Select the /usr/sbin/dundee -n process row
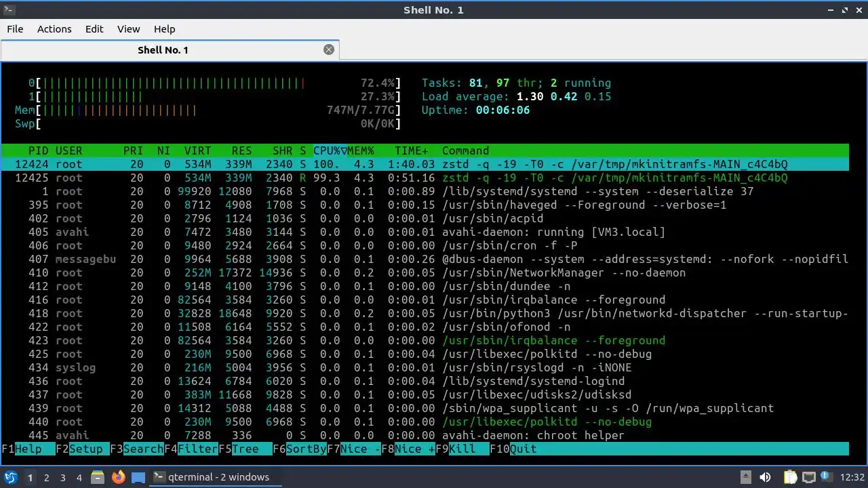The width and height of the screenshot is (868, 488). (425, 286)
